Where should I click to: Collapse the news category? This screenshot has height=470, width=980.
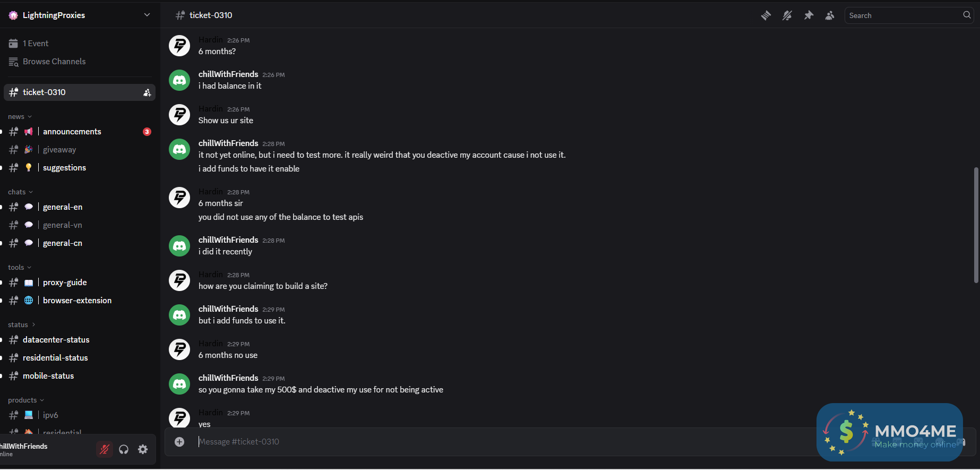[x=20, y=117]
